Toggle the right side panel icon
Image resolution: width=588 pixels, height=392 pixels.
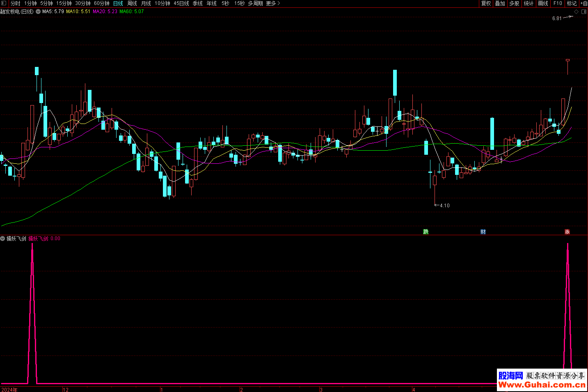click(584, 11)
